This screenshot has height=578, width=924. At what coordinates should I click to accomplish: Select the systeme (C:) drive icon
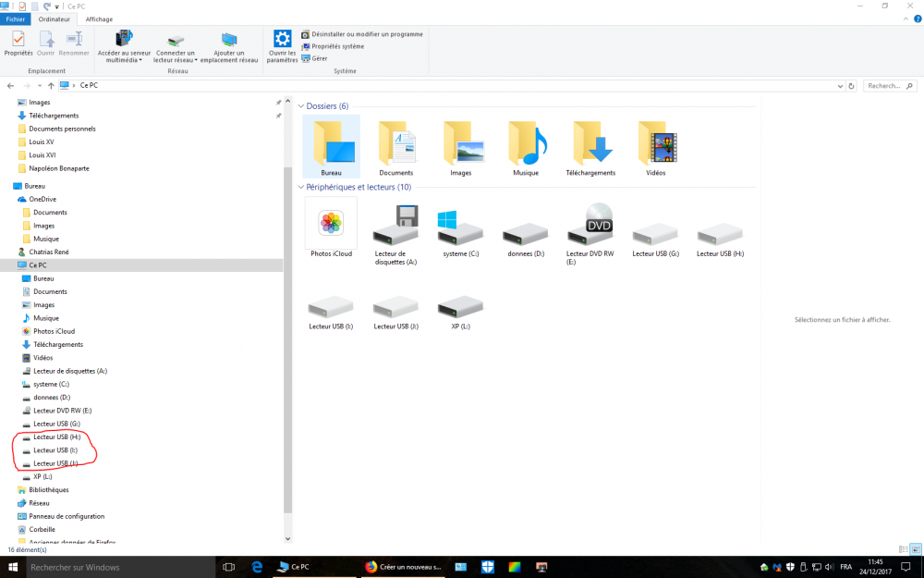[x=460, y=227]
